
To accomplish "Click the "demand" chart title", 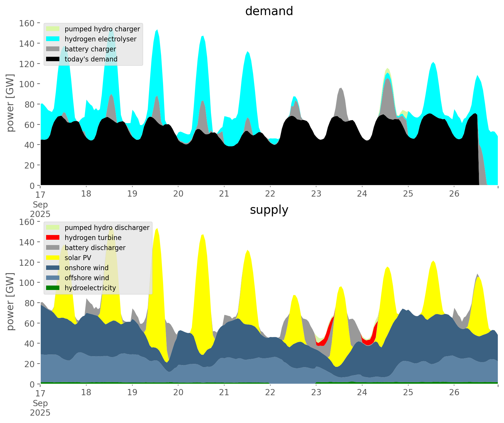I will [x=269, y=11].
